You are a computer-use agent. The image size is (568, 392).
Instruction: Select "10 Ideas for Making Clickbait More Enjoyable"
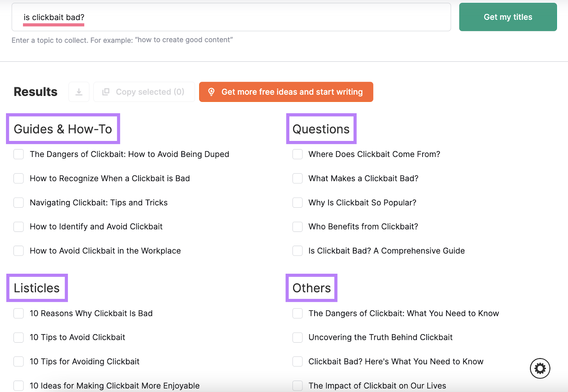coord(18,386)
